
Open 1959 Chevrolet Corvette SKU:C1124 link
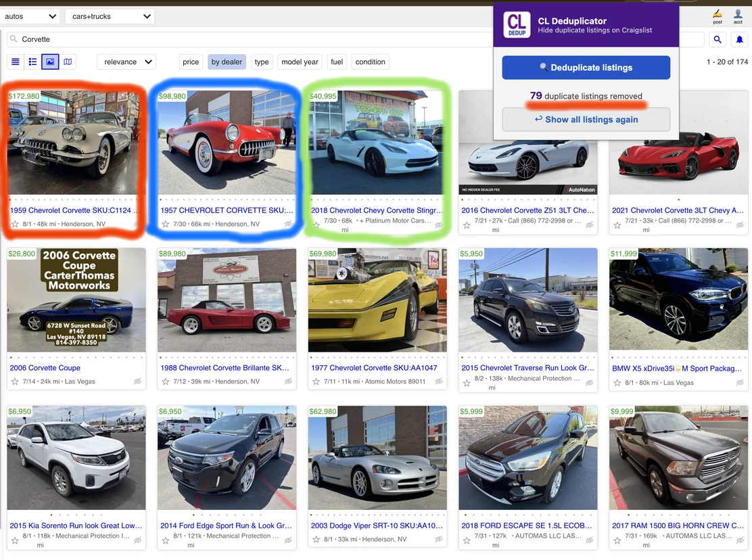[x=74, y=210]
